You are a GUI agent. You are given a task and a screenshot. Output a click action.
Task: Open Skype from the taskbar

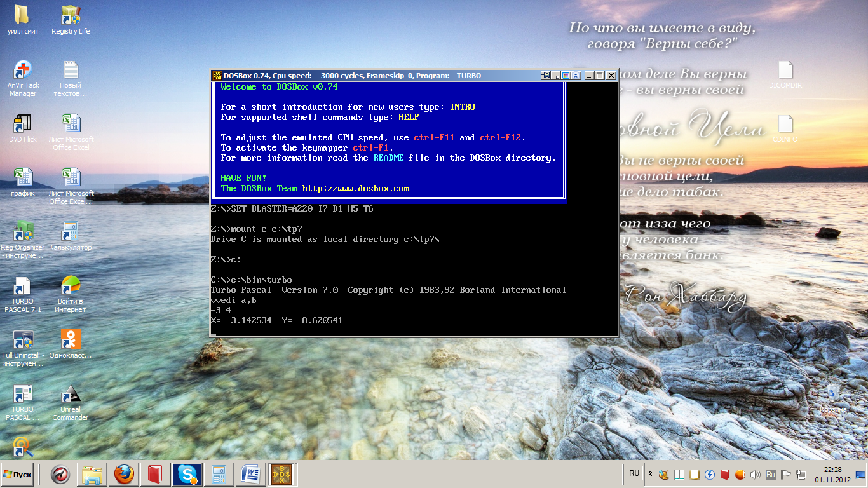pyautogui.click(x=187, y=475)
